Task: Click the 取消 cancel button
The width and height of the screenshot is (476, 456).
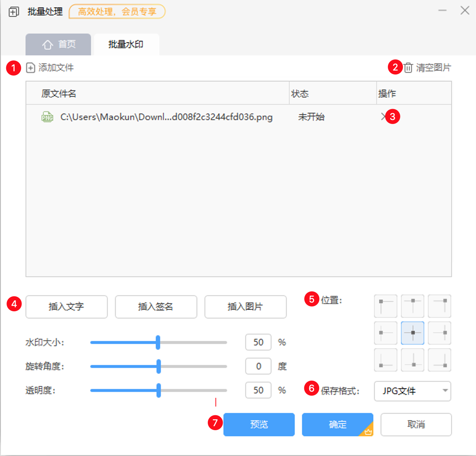Action: pos(416,424)
